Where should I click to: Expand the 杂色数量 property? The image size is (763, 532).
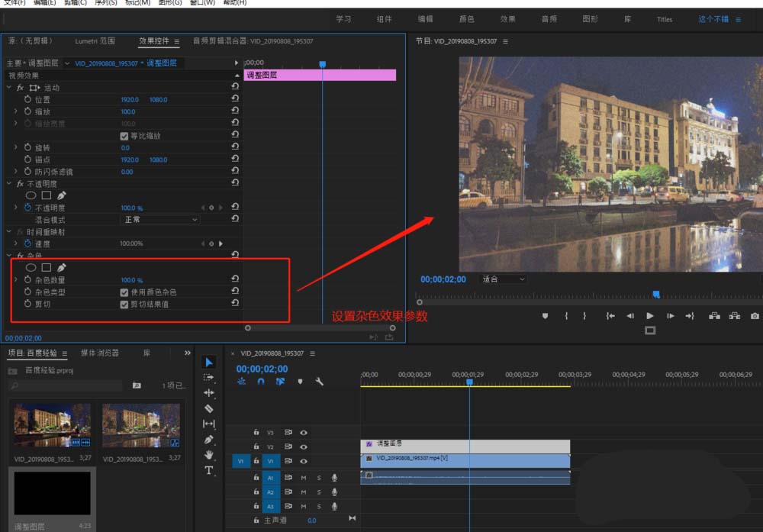coord(15,280)
